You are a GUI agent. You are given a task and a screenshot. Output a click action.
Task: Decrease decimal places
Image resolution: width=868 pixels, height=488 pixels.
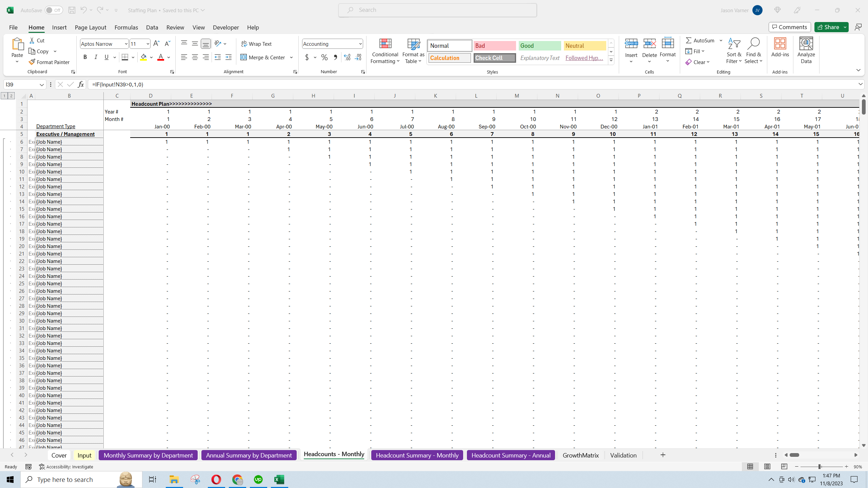358,57
